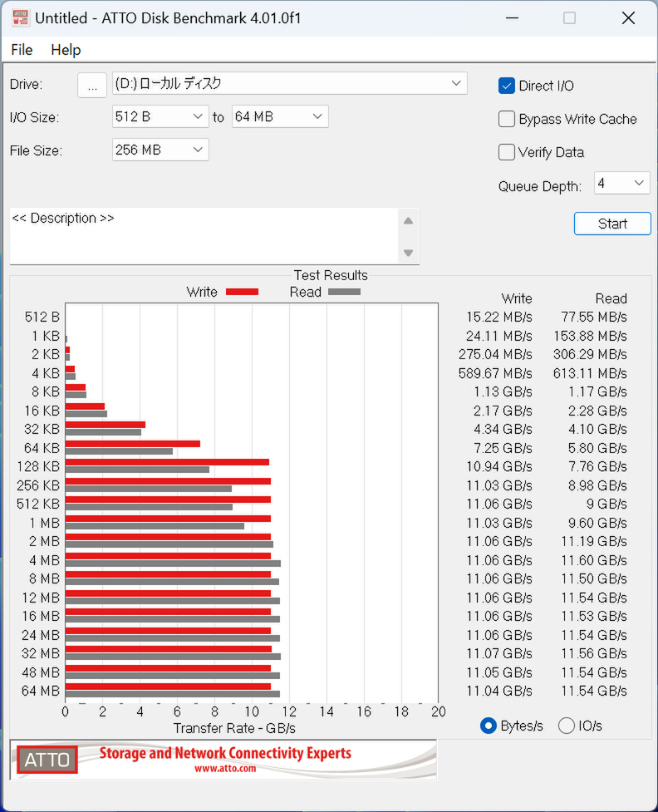The width and height of the screenshot is (658, 812).
Task: Select the IO/s radio button
Action: [567, 726]
